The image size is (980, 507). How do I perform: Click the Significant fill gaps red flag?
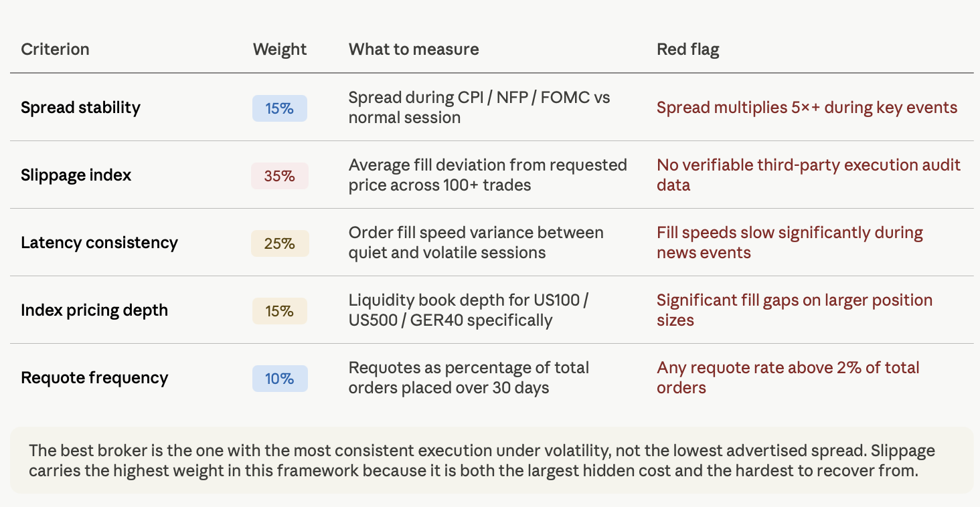click(795, 310)
